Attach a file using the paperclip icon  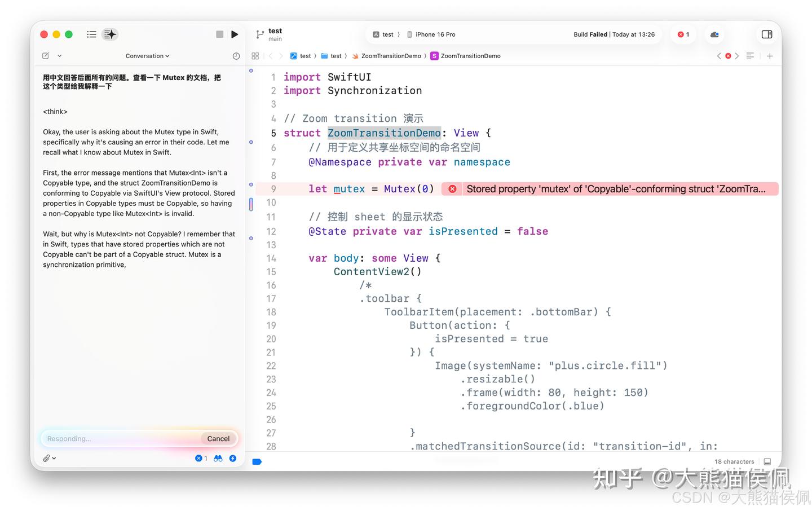[x=46, y=458]
